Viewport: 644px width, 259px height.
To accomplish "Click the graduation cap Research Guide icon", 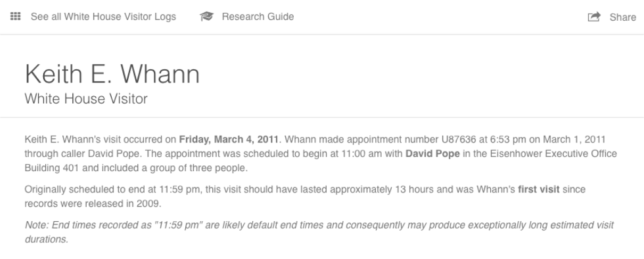I will (206, 17).
